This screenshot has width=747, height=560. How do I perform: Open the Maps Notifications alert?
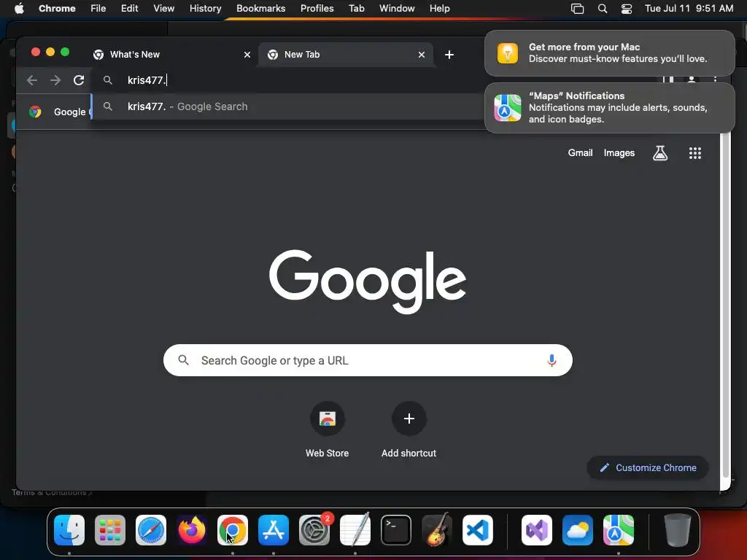tap(609, 108)
